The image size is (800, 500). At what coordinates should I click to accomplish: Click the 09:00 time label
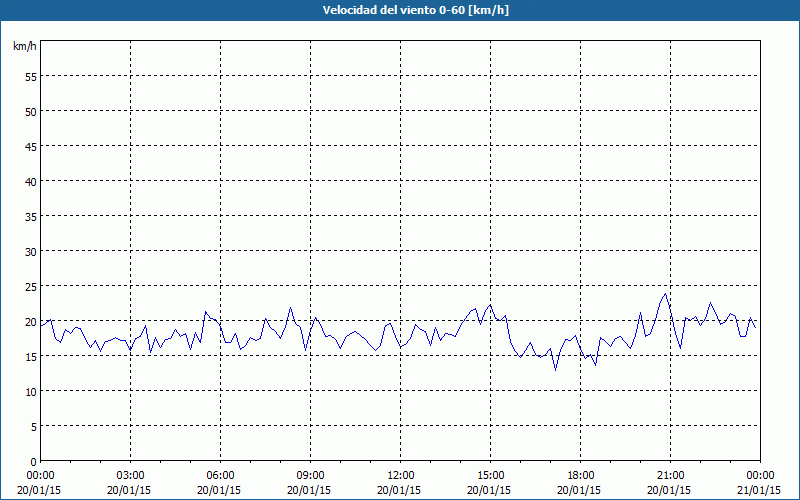310,476
